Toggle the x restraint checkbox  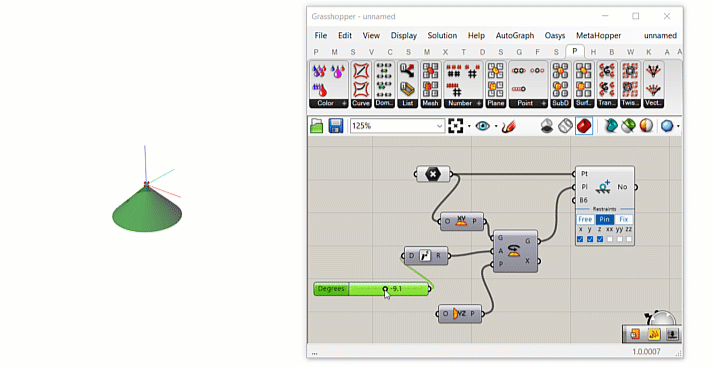click(580, 239)
